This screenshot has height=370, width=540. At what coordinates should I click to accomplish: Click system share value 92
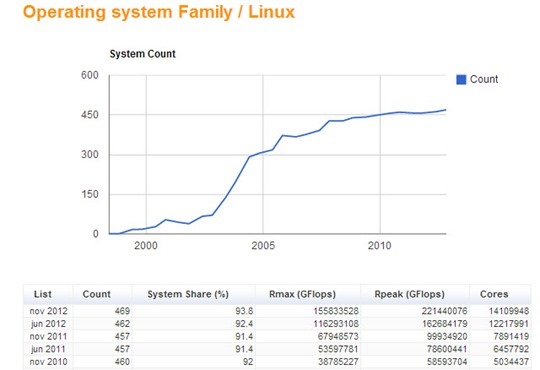(x=248, y=362)
